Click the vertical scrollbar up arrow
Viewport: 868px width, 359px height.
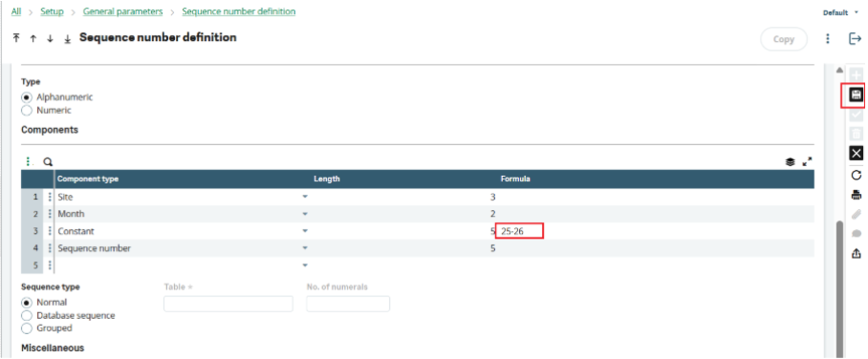click(x=839, y=71)
